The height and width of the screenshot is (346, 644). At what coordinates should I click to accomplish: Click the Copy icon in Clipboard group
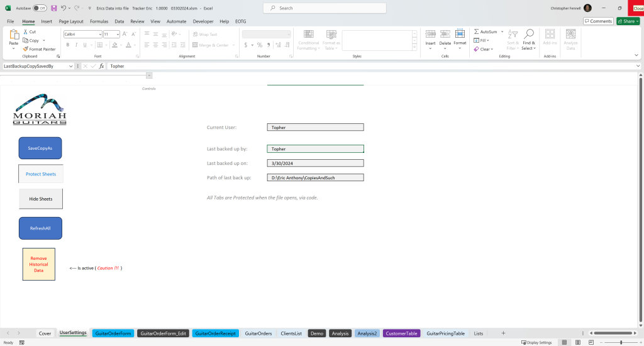[25, 40]
